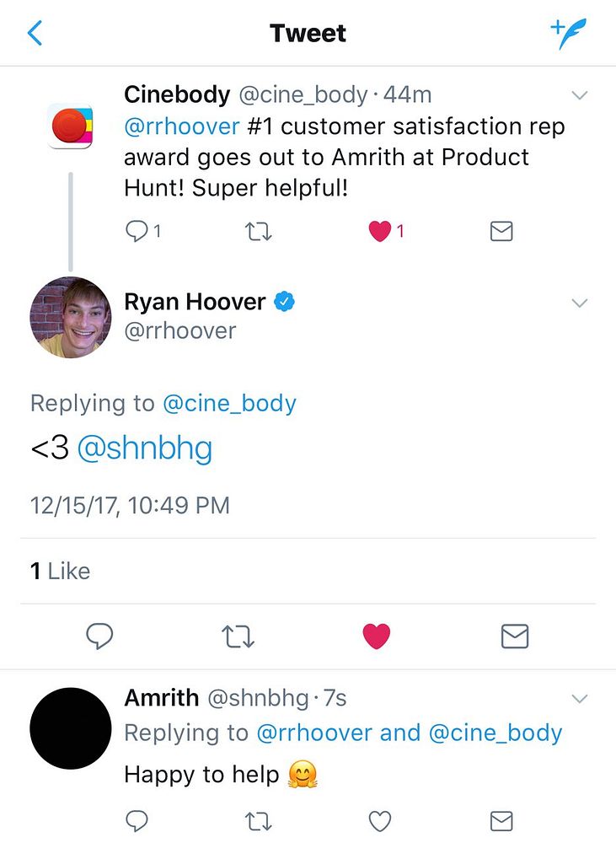Open Cinebody's profile avatar
The height and width of the screenshot is (843, 616).
[x=71, y=127]
